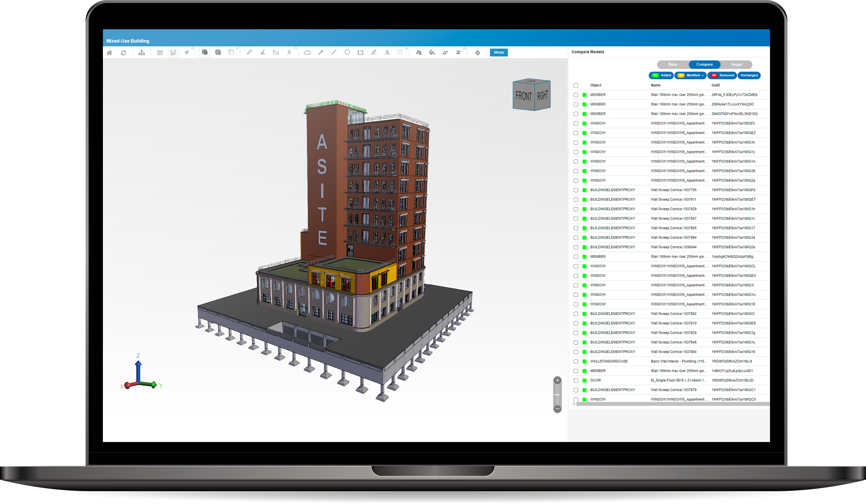Select the arrow markup tool
Screen dimensions: 866x504
321,52
